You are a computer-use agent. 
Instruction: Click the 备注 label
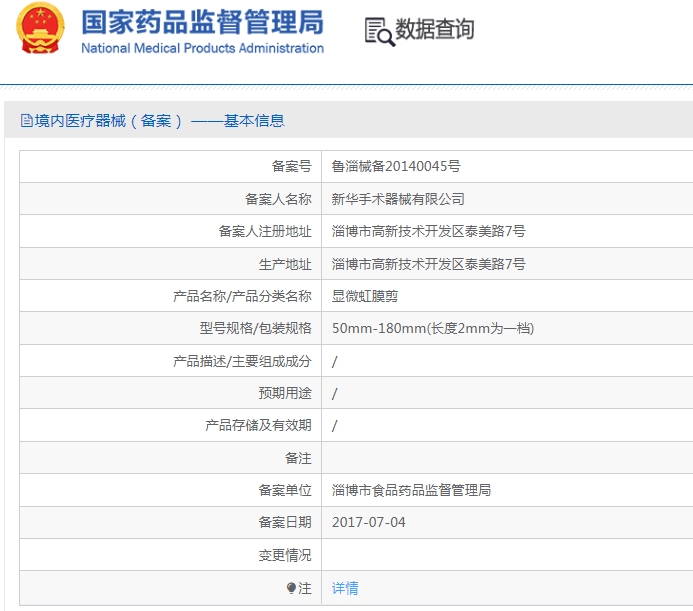click(x=298, y=458)
